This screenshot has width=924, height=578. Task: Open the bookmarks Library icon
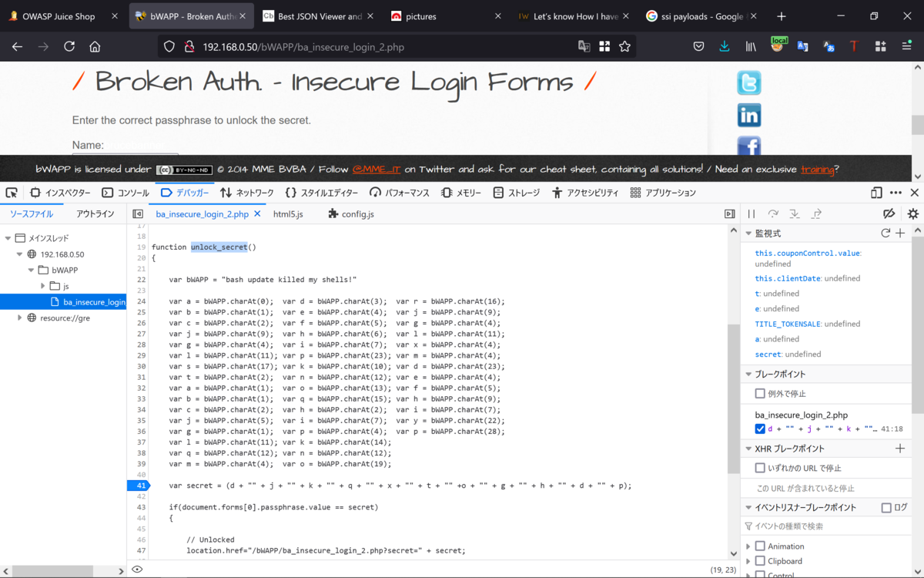click(750, 46)
